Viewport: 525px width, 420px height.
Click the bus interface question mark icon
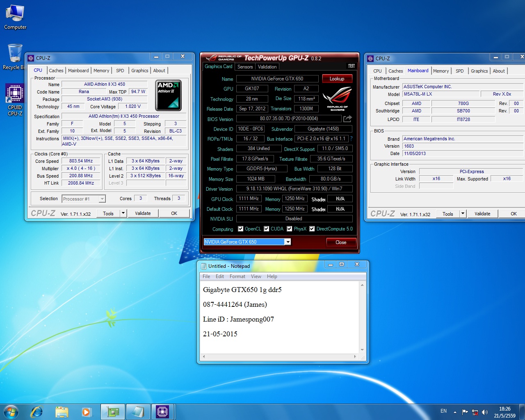[351, 139]
